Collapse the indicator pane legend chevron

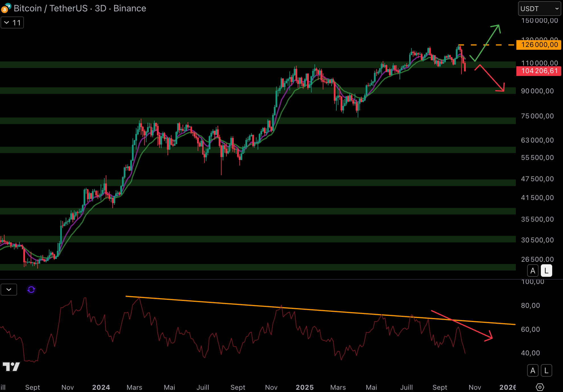coord(9,290)
